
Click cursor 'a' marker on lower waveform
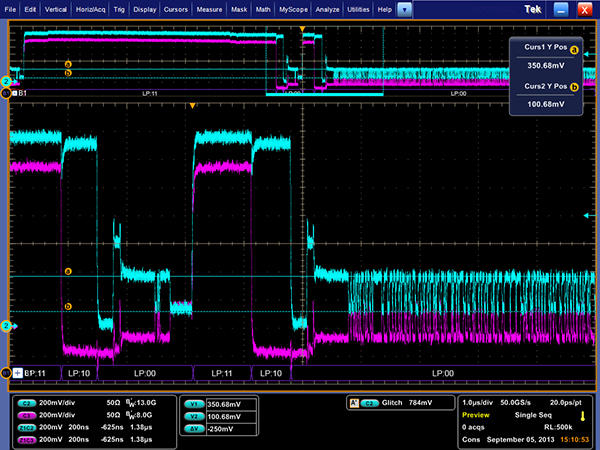(x=68, y=271)
